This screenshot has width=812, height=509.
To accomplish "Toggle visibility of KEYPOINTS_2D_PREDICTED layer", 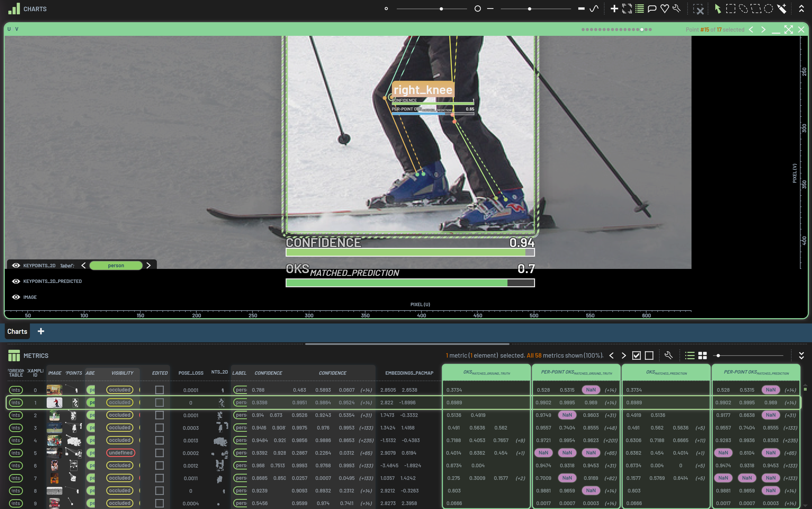I will click(x=16, y=282).
